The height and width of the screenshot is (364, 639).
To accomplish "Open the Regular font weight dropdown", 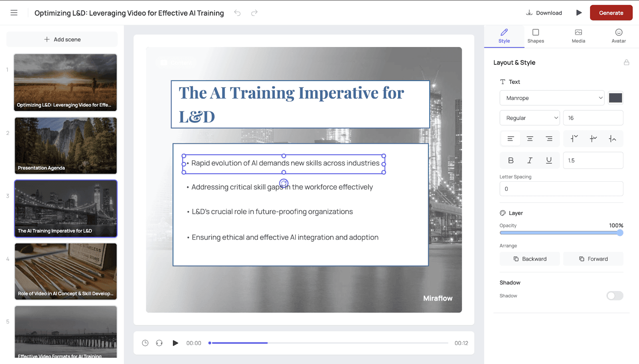I will tap(530, 117).
